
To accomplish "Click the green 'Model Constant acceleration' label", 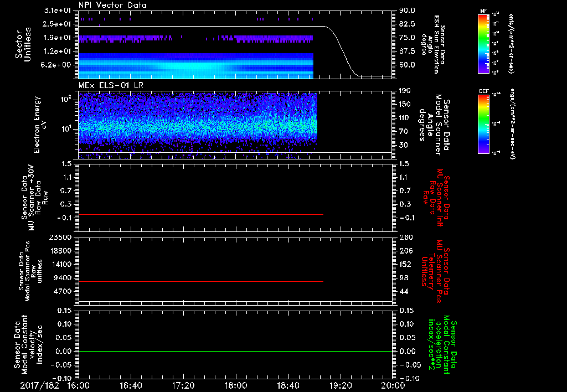I will tap(442, 345).
